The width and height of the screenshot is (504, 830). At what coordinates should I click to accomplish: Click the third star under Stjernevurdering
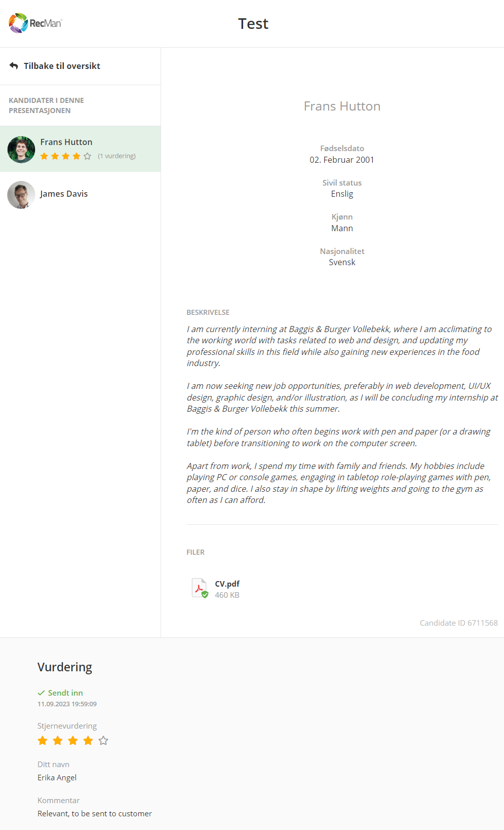[73, 741]
